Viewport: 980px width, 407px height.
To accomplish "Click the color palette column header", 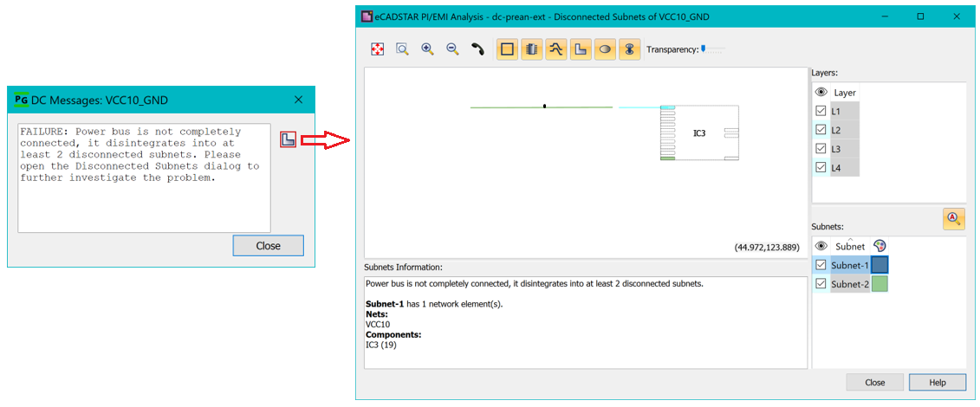I will tap(879, 246).
